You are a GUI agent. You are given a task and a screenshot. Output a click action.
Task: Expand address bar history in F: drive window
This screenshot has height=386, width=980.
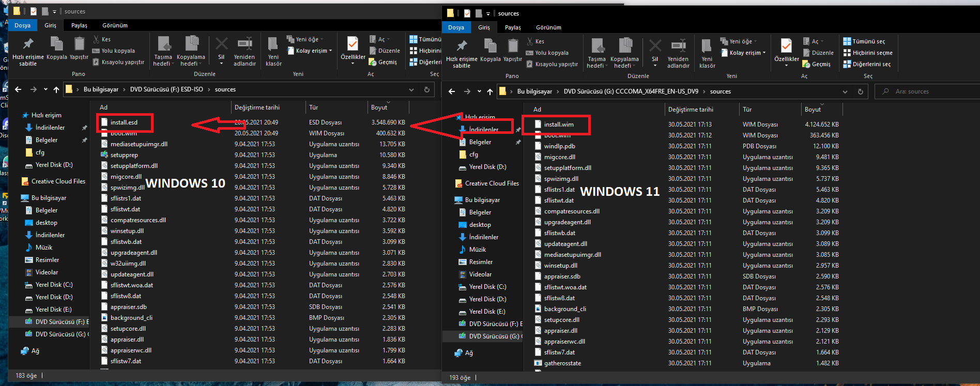(411, 89)
